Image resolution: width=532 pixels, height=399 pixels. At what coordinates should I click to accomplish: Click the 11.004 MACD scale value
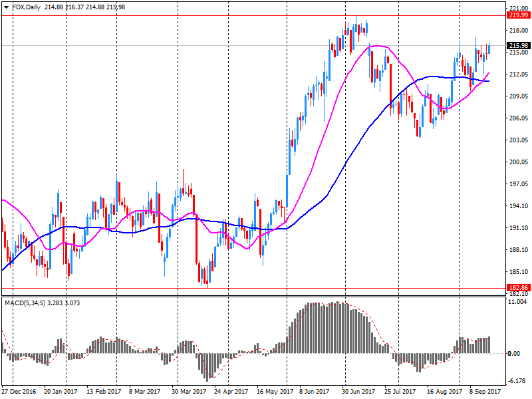coord(518,302)
